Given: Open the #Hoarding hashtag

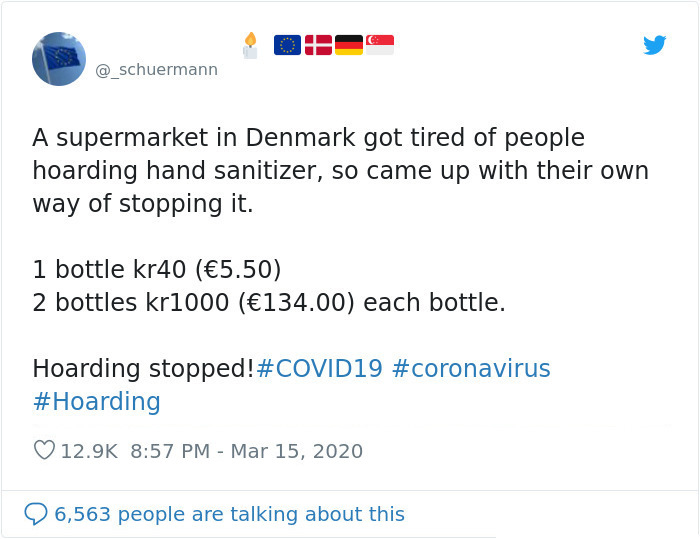Looking at the screenshot, I should 96,402.
